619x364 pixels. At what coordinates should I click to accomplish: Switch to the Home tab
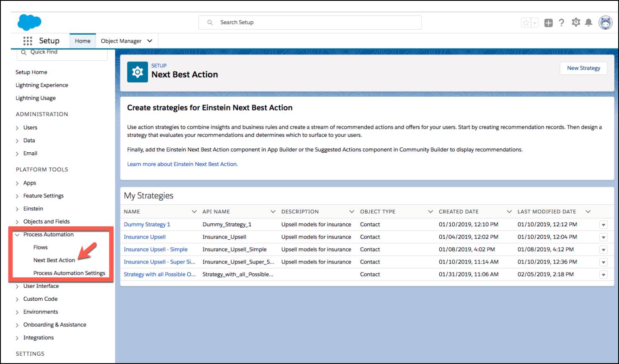point(83,41)
